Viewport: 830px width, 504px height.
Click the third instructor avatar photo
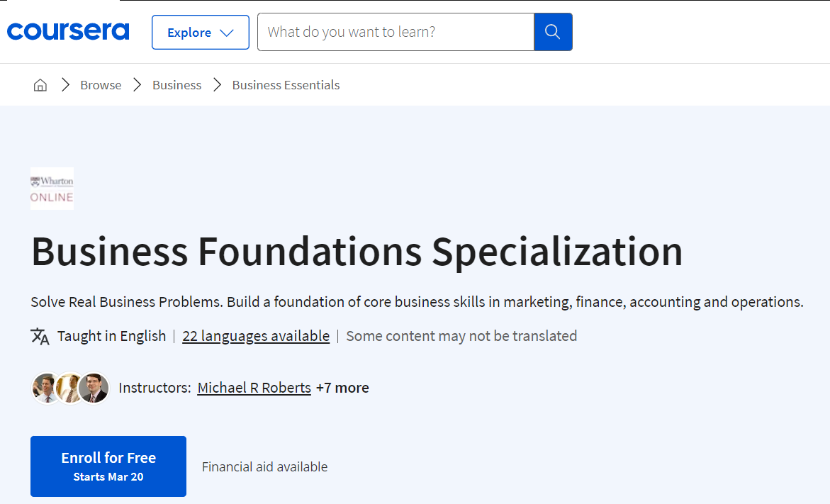pyautogui.click(x=94, y=388)
